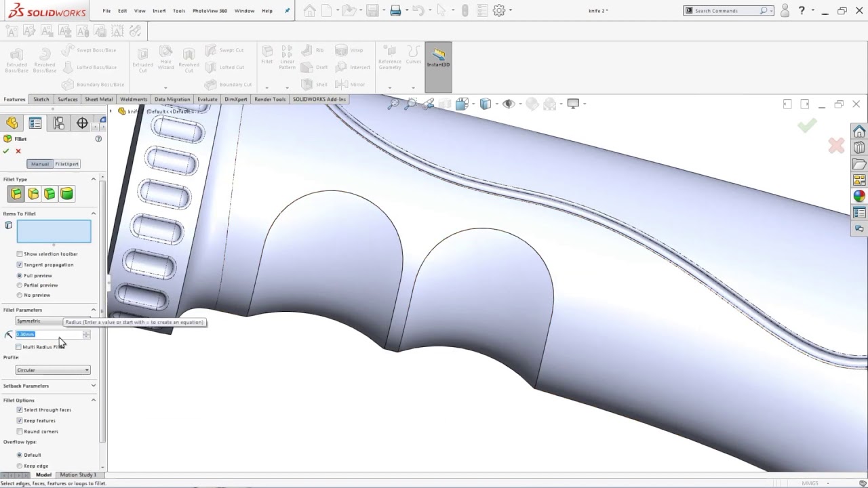
Task: Click the Print icon in the top toolbar
Action: tap(395, 11)
